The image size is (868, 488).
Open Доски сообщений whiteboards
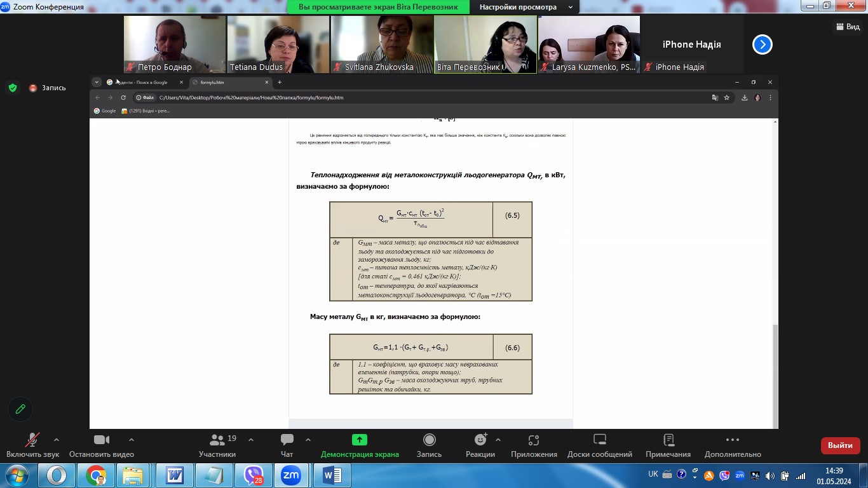click(x=600, y=446)
